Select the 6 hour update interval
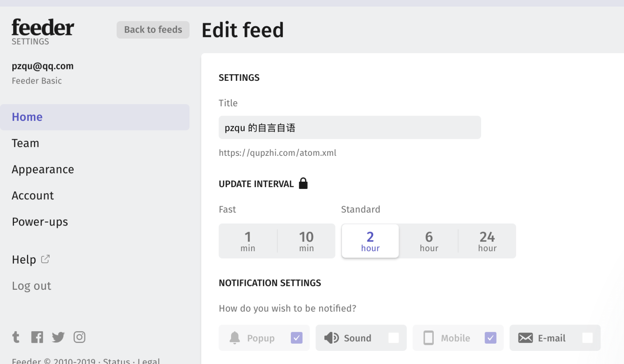The height and width of the screenshot is (364, 624). [429, 241]
